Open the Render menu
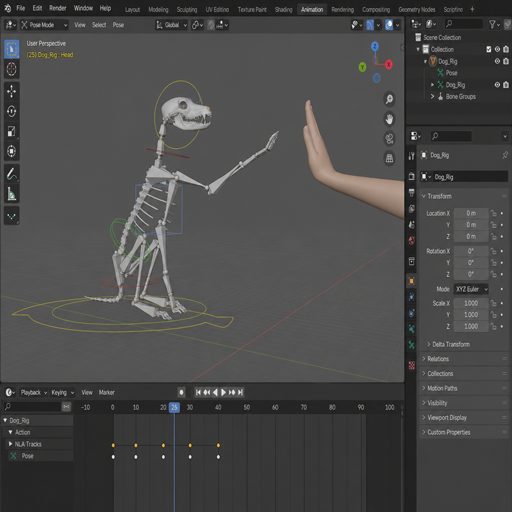 (x=58, y=8)
